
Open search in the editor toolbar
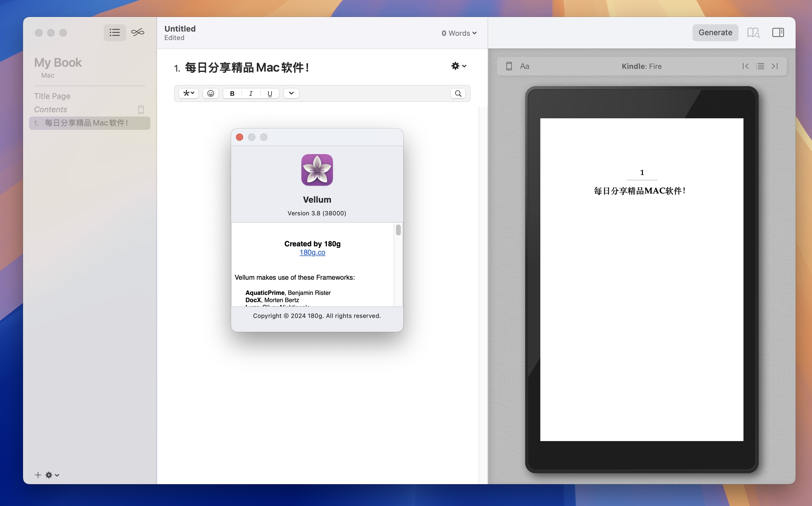[458, 93]
